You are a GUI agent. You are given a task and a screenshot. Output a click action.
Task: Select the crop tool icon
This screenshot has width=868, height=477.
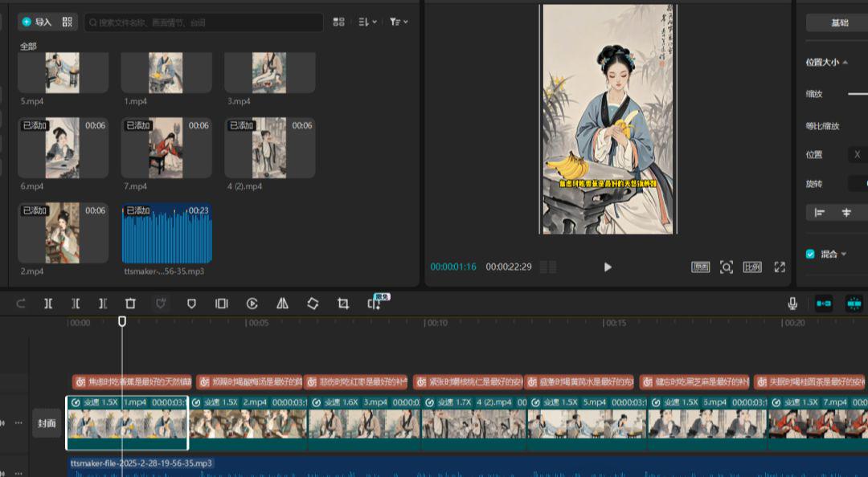[x=343, y=304]
